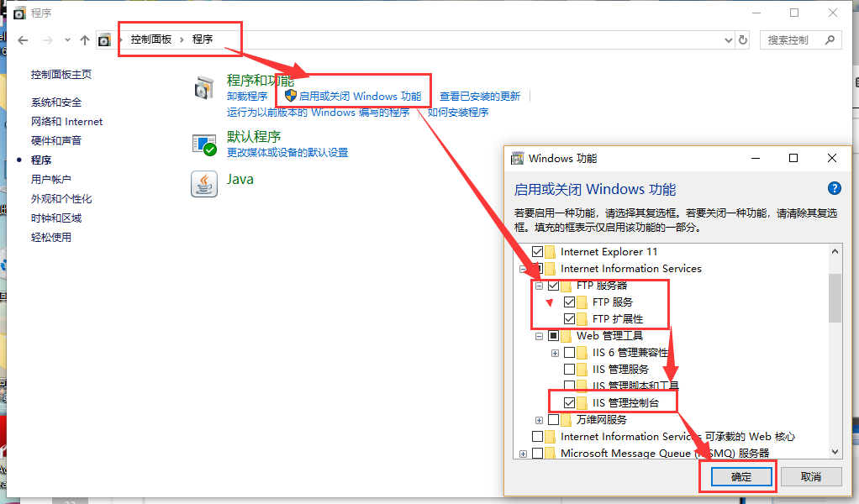Click the search magnifier icon

pyautogui.click(x=830, y=40)
